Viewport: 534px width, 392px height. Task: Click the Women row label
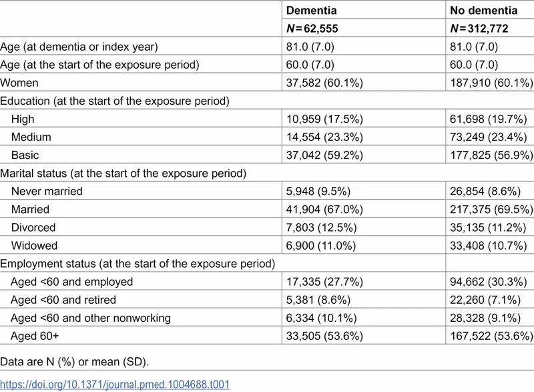21,83
